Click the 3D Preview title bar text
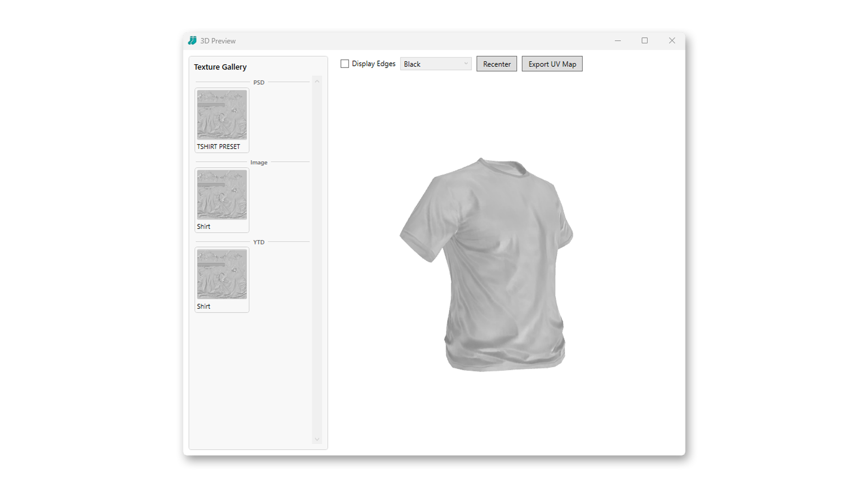 pyautogui.click(x=219, y=41)
